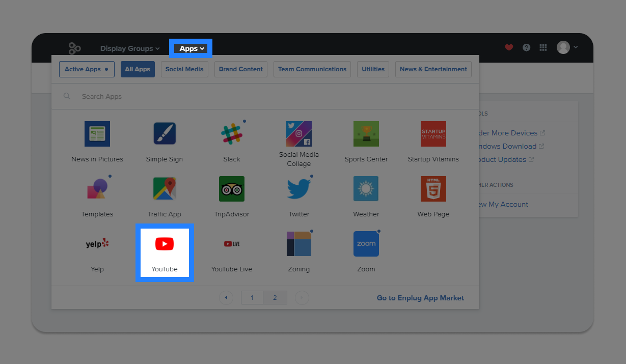626x364 pixels.
Task: Open the Twitter app
Action: point(299,189)
